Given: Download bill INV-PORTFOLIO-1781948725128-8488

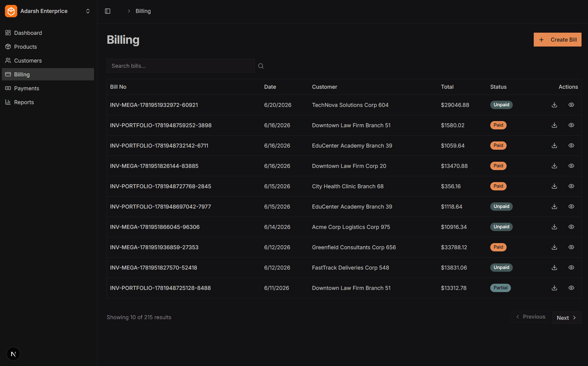Looking at the screenshot, I should tap(554, 288).
